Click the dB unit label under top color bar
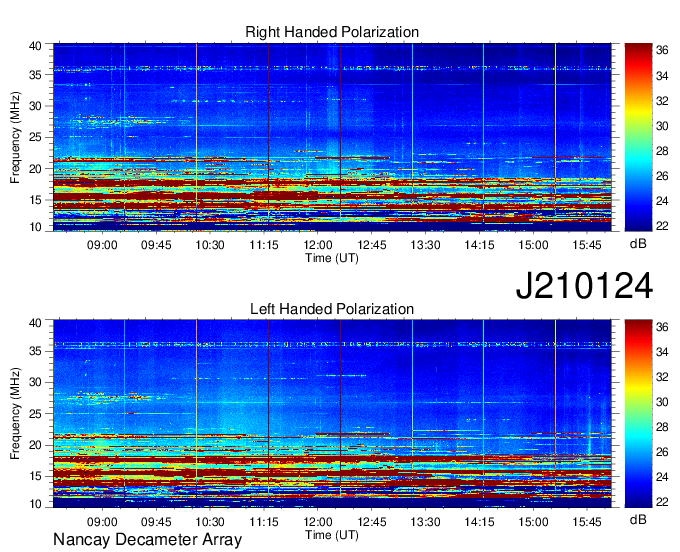The height and width of the screenshot is (552, 680). pyautogui.click(x=638, y=244)
